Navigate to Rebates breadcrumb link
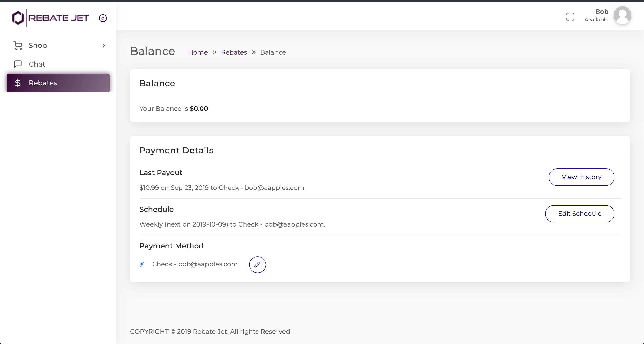Image resolution: width=644 pixels, height=344 pixels. click(x=234, y=52)
